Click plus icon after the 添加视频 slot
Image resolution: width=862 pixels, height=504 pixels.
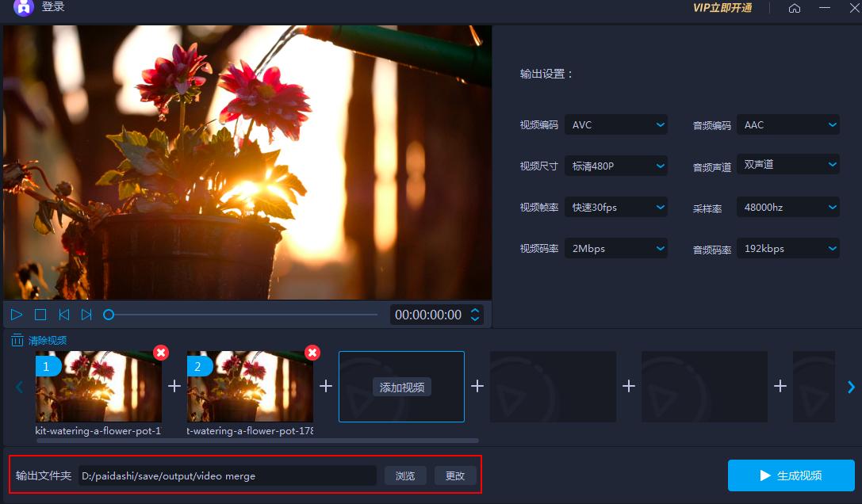tap(477, 386)
